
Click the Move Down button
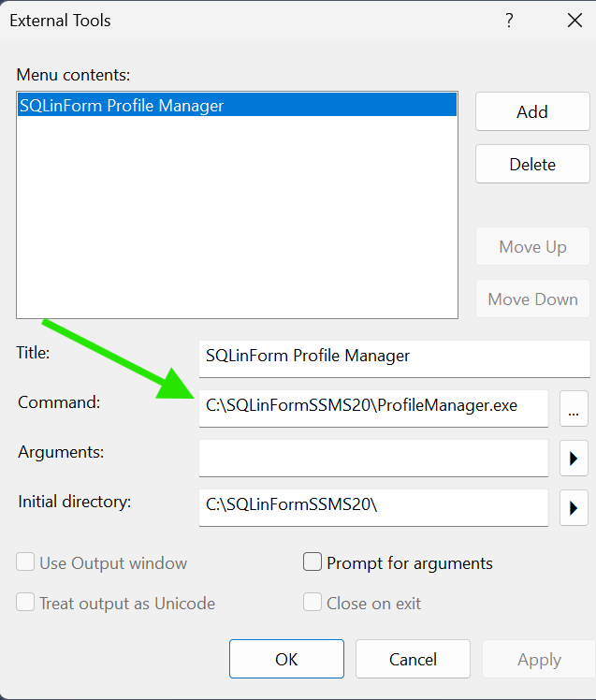[532, 299]
